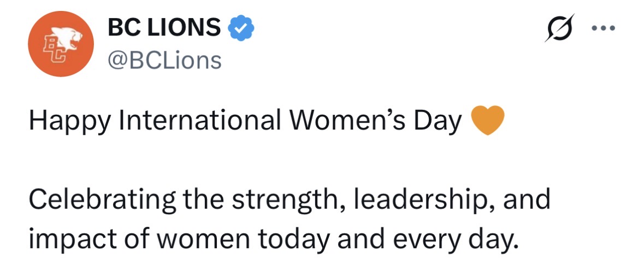The height and width of the screenshot is (264, 644).
Task: Open the BC LIONS display name
Action: tap(164, 27)
